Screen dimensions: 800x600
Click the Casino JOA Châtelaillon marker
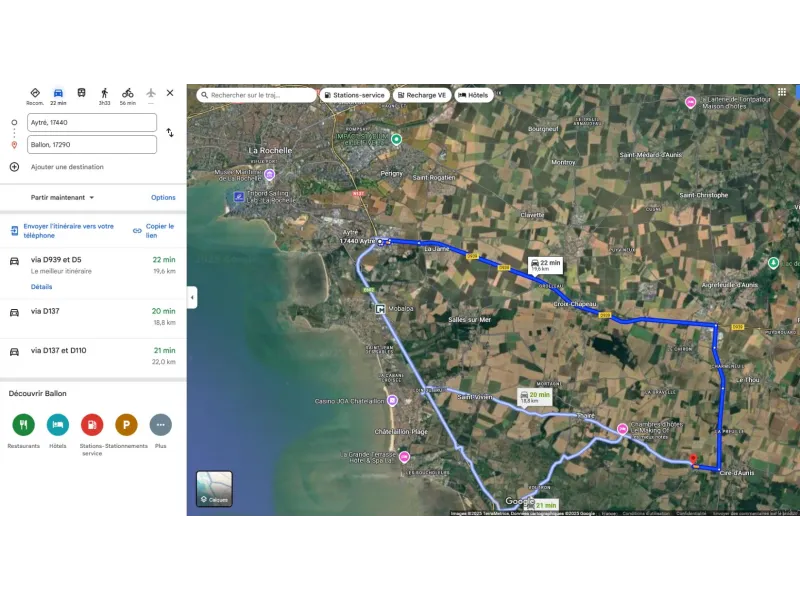click(392, 401)
